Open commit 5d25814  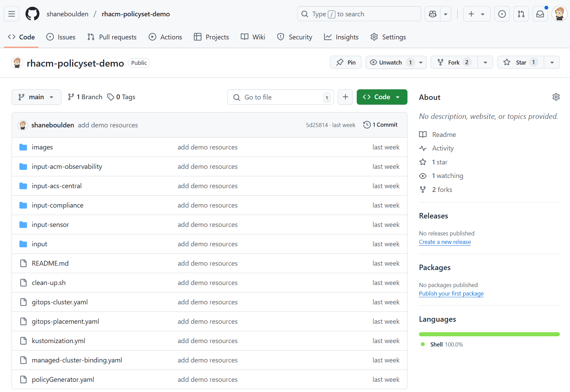click(x=317, y=125)
